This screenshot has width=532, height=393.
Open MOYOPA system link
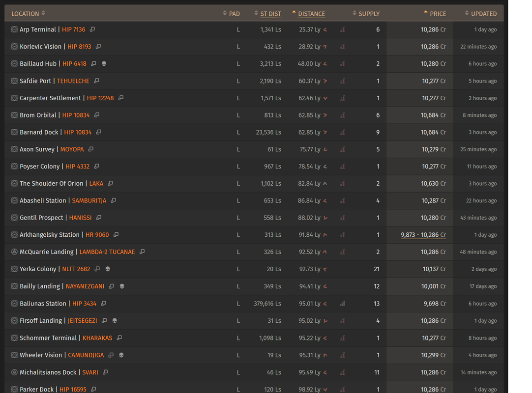tap(72, 149)
